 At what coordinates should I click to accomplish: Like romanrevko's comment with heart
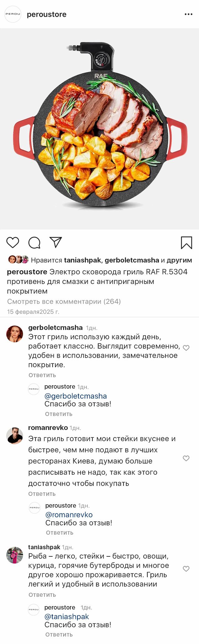tap(186, 458)
